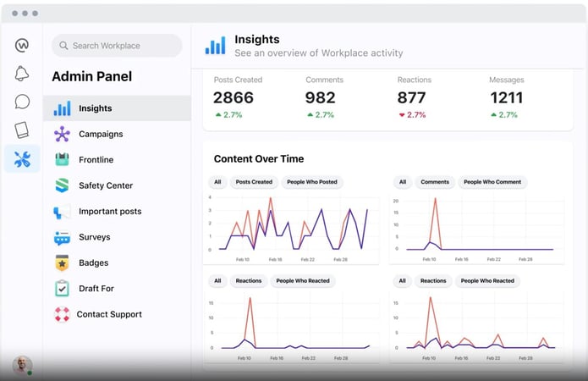The width and height of the screenshot is (588, 381).
Task: Click the Insights page title
Action: pos(257,40)
